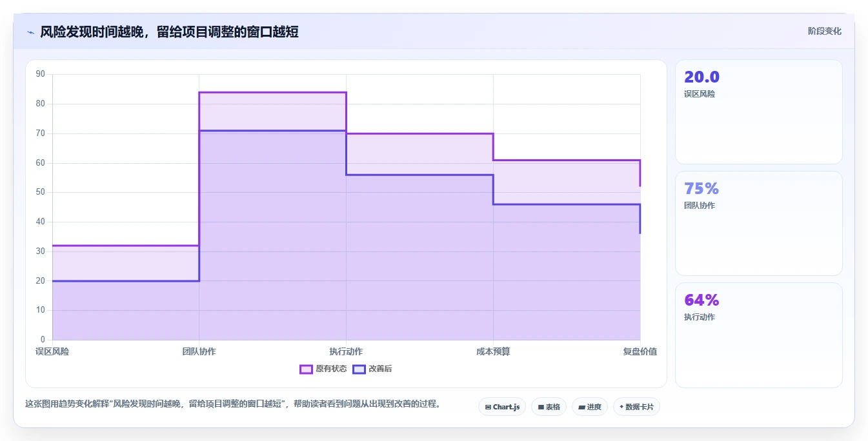Viewport: 868px width, 441px height.
Task: Click the blue 改善后 legend swatch
Action: [x=359, y=369]
